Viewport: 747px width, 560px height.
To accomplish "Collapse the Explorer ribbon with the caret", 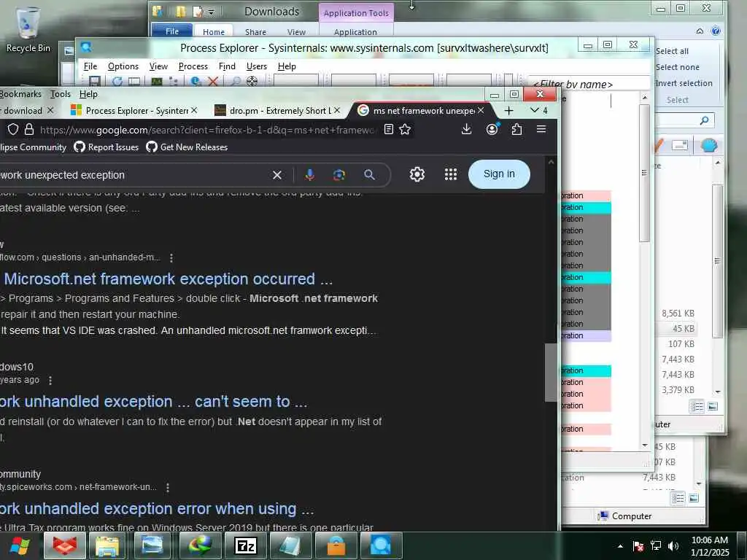I will tap(700, 31).
